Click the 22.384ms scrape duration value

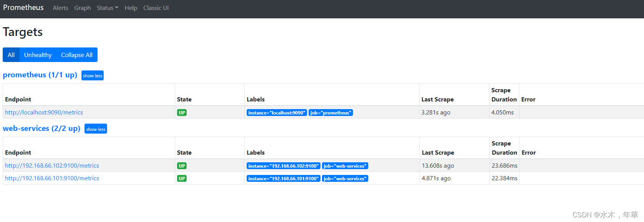click(504, 178)
